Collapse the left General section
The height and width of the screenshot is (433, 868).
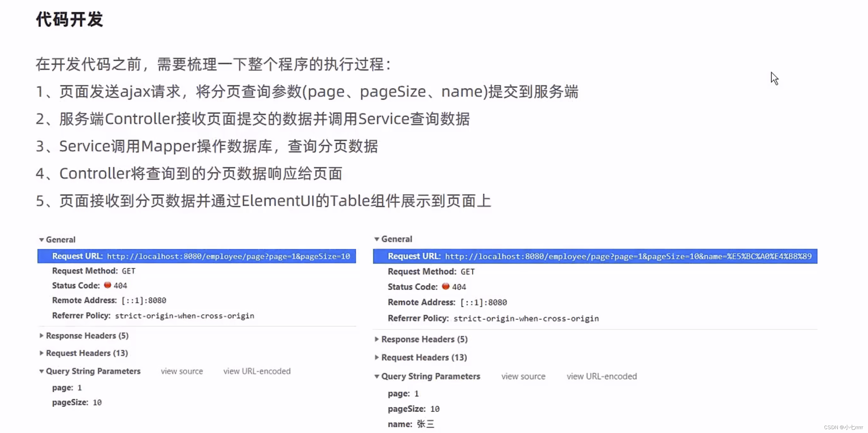42,239
